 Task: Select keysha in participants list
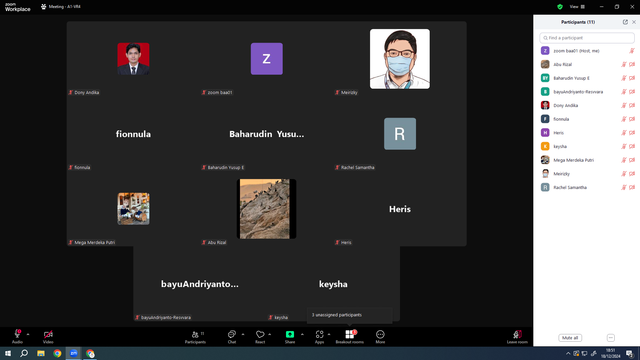tap(587, 146)
